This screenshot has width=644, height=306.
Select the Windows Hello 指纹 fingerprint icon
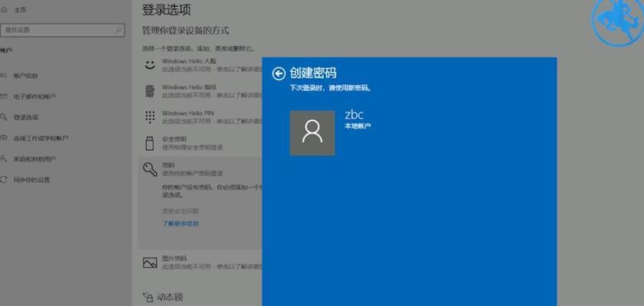tap(150, 91)
